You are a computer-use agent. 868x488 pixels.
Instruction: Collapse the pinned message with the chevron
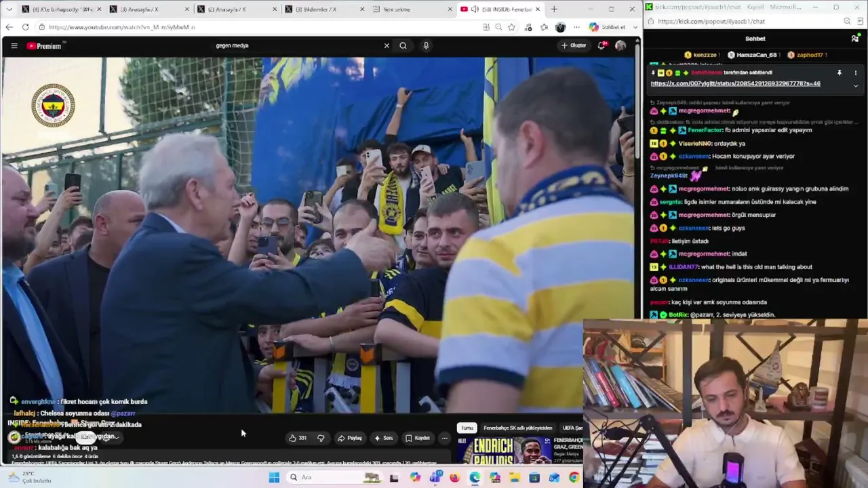(x=855, y=85)
